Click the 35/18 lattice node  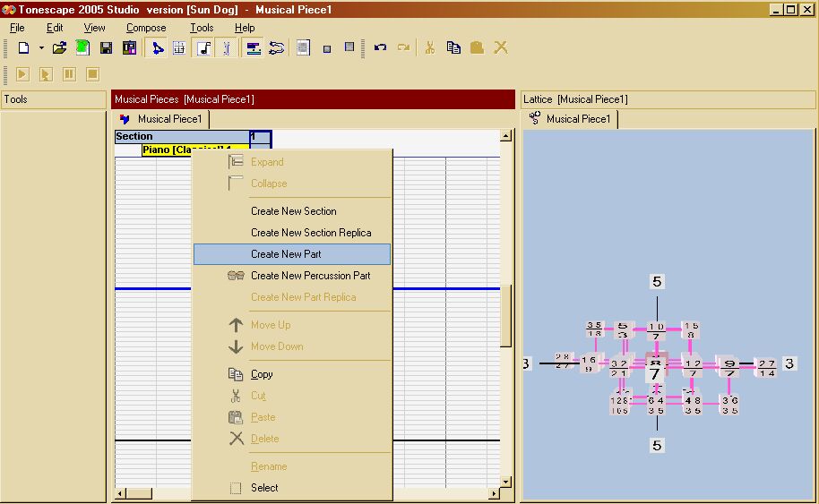click(x=594, y=329)
